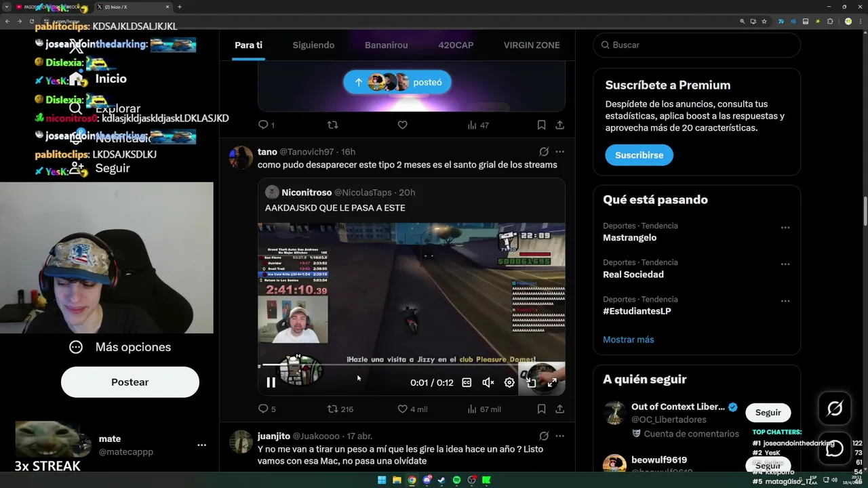Image resolution: width=868 pixels, height=488 pixels.
Task: Switch to Siguiendo tab
Action: [313, 45]
